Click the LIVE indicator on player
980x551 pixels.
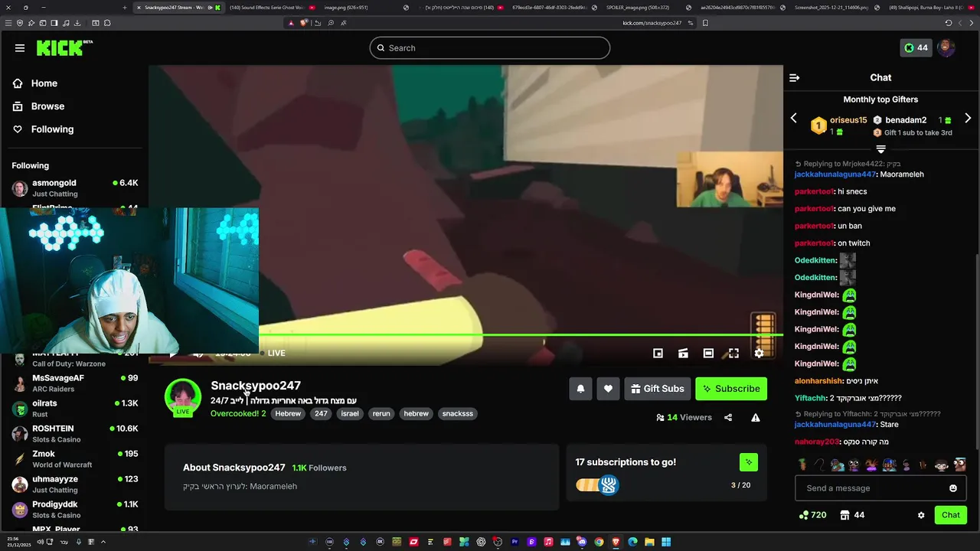(x=273, y=353)
